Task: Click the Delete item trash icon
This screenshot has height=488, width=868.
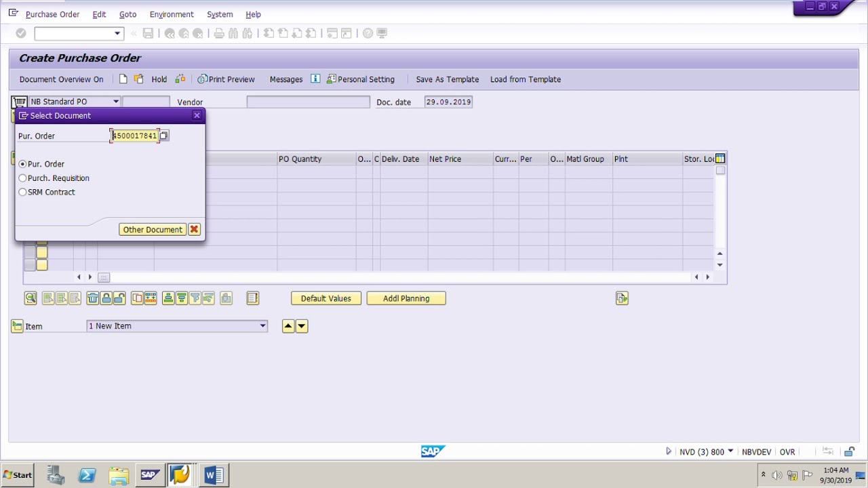Action: point(92,298)
